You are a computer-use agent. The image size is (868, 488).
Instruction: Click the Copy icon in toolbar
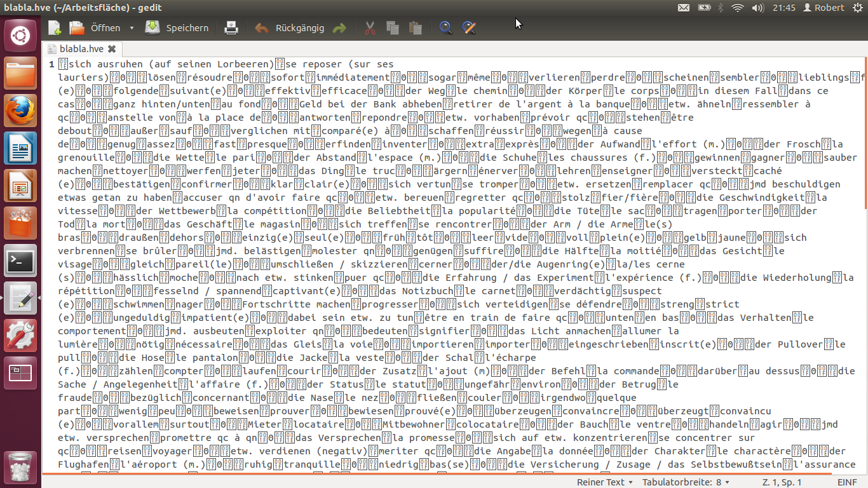(393, 28)
